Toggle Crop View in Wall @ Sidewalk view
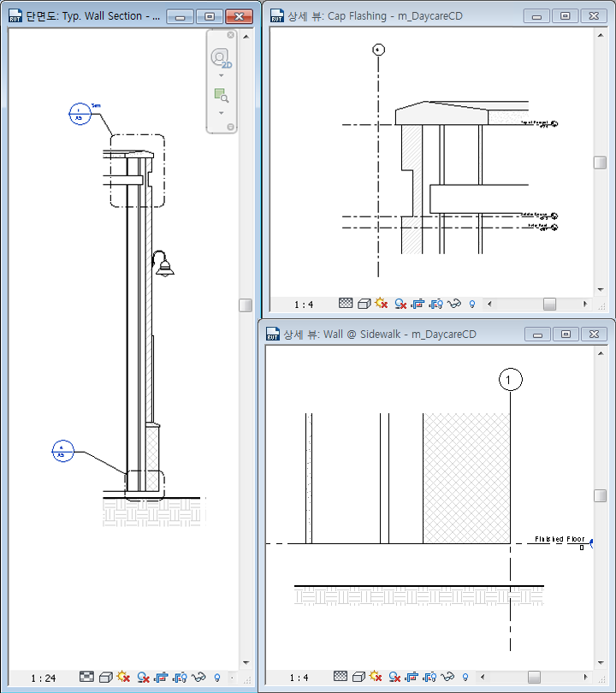The image size is (616, 693). [x=412, y=677]
